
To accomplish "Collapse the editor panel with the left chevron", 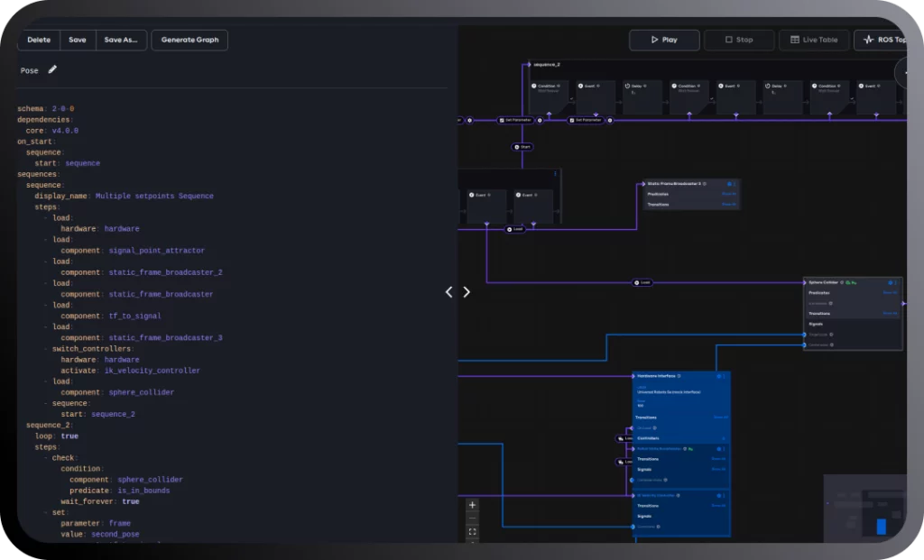I will (x=449, y=292).
